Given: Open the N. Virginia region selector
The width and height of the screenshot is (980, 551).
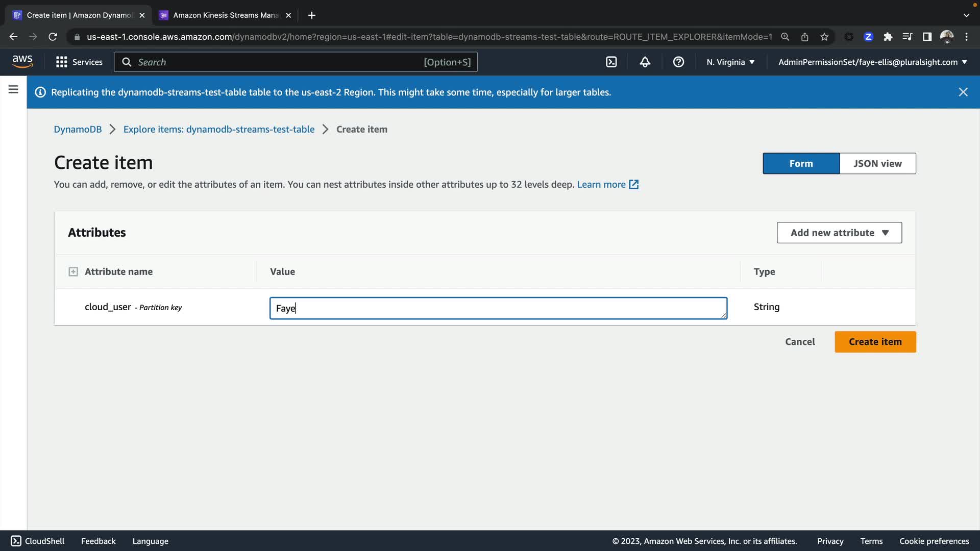Looking at the screenshot, I should (x=730, y=62).
